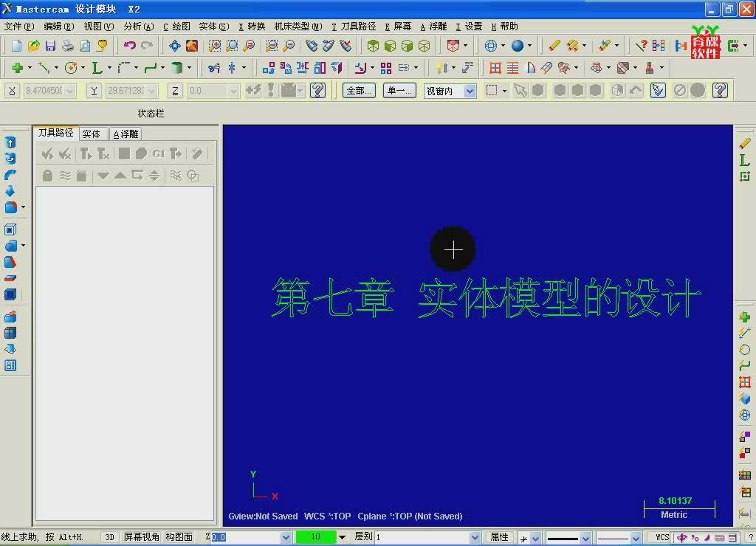Toggle the WCS button in the status bar
The image size is (756, 546).
pyautogui.click(x=662, y=537)
